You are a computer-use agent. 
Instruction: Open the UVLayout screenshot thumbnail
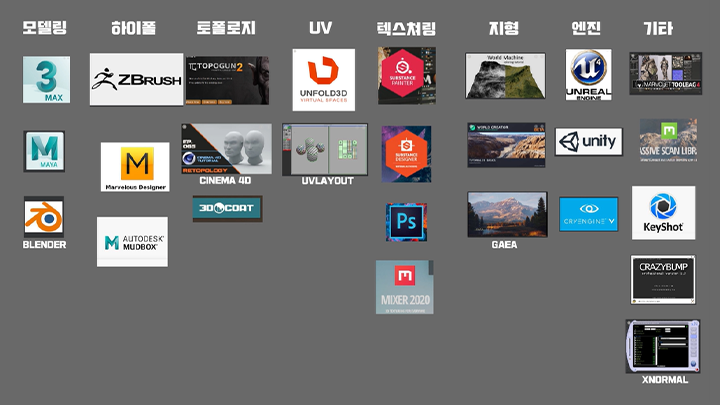(325, 149)
